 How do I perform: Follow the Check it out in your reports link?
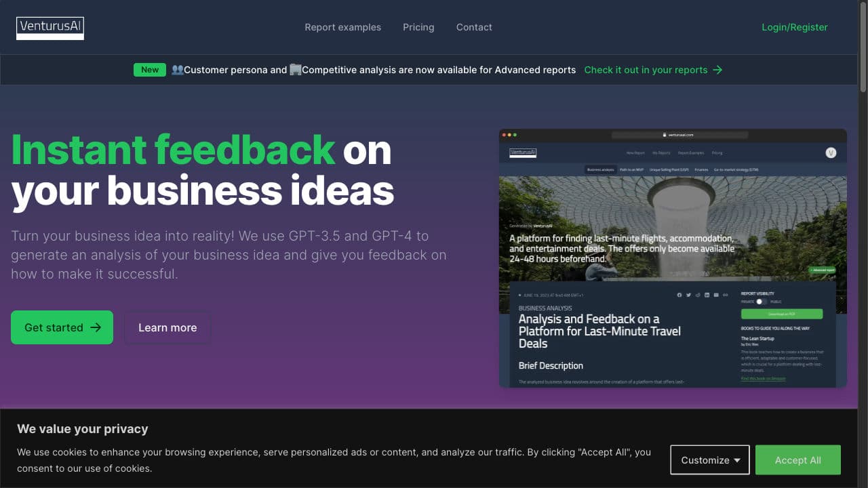tap(653, 70)
